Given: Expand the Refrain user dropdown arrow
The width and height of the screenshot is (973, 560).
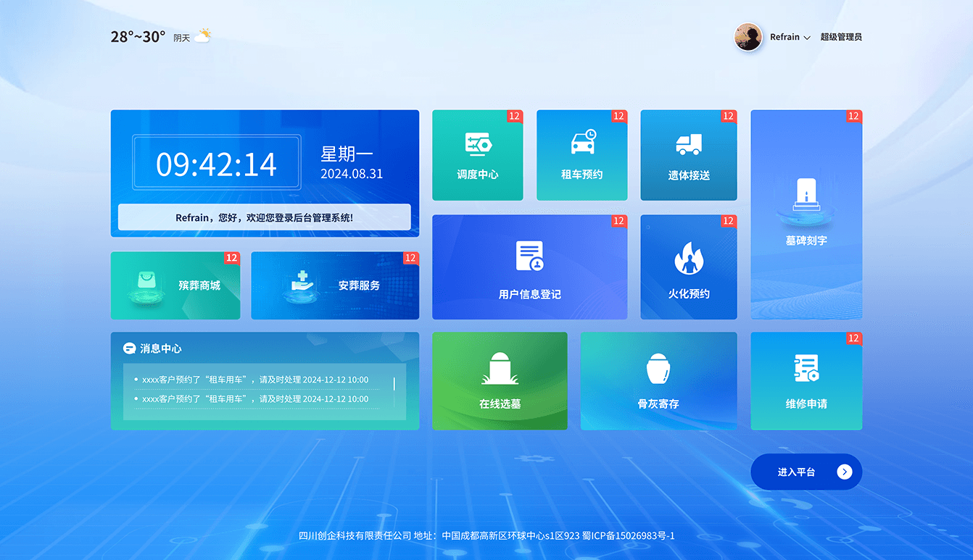Looking at the screenshot, I should click(807, 38).
